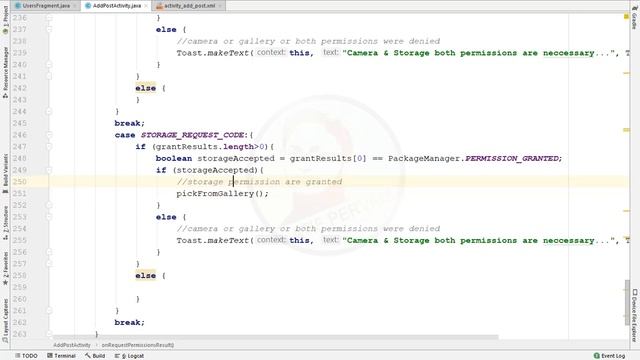640x360 pixels.
Task: Click storageAccepted in the line 249 condition
Action: tap(216, 170)
